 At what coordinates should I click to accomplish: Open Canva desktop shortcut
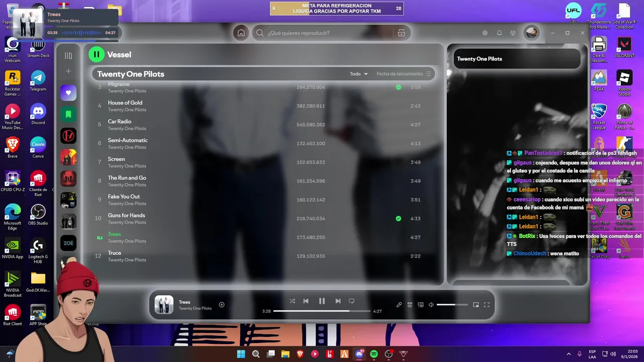tap(38, 148)
